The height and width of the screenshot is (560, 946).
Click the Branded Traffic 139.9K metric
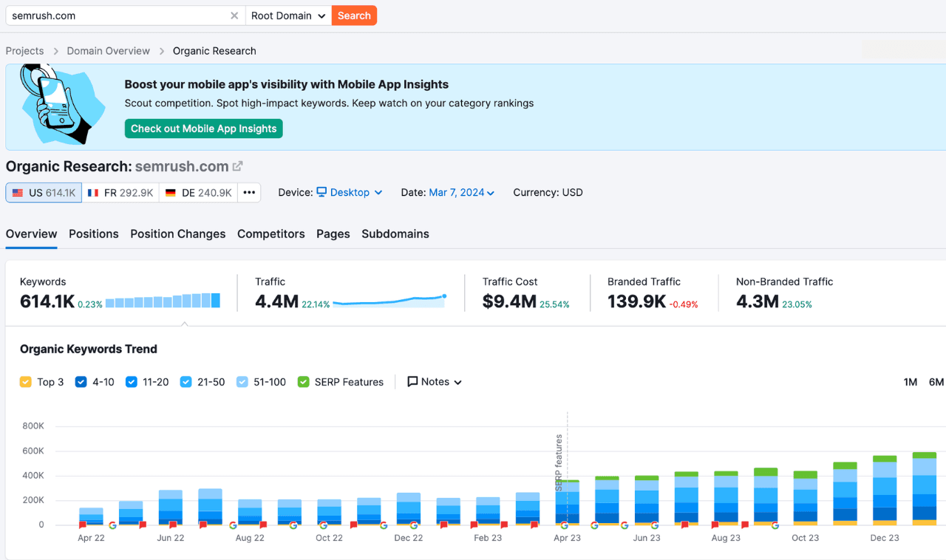(x=636, y=301)
